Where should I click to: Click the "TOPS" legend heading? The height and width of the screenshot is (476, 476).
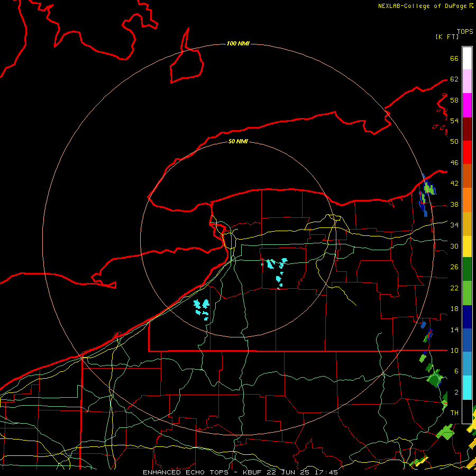point(465,31)
